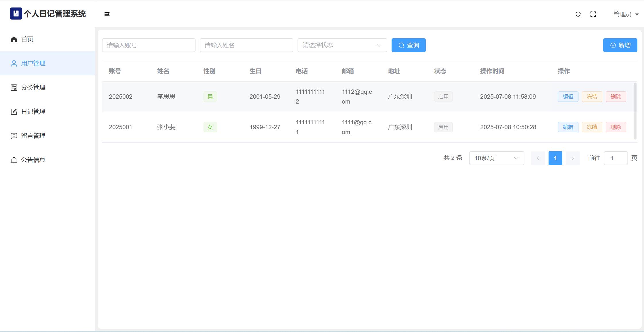644x332 pixels.
Task: Open the 管理员 user dropdown menu
Action: point(626,14)
